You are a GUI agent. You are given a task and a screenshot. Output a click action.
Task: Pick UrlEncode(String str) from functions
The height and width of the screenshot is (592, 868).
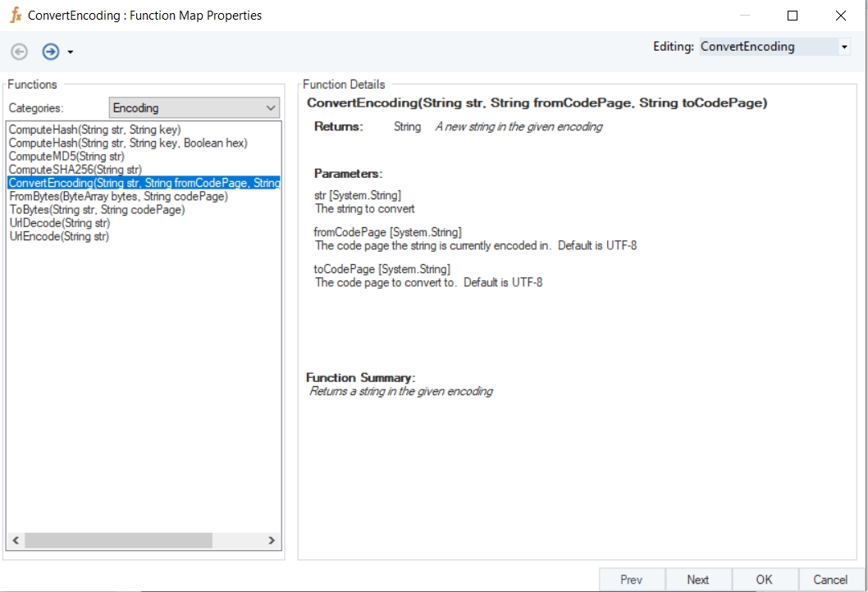click(59, 236)
